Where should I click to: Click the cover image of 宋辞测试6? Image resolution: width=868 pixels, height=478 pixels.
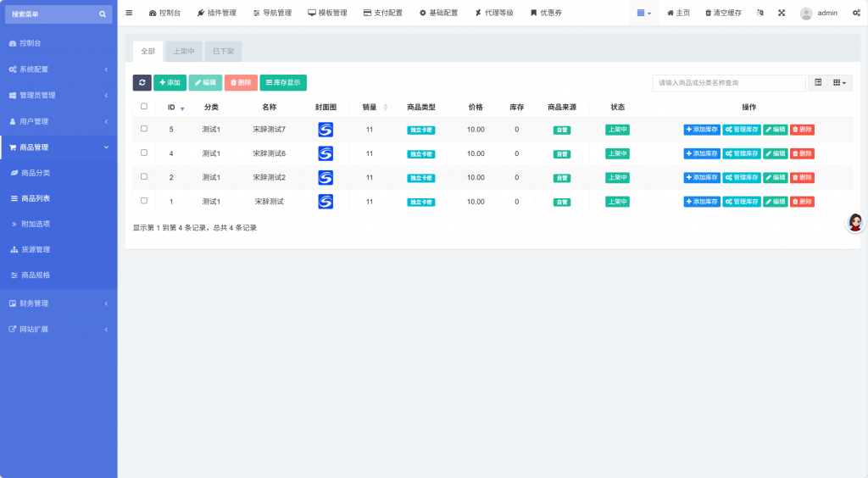[325, 153]
